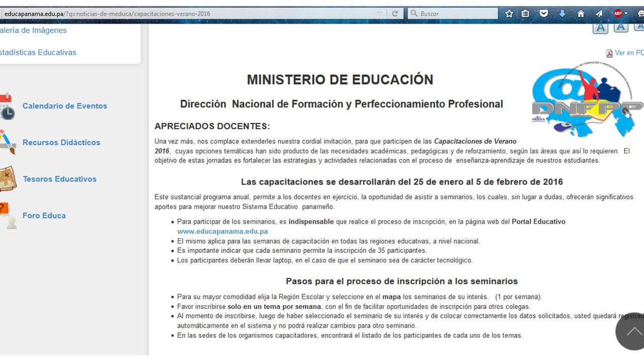Focus the Buscar search field
The width and height of the screenshot is (644, 362).
453,14
